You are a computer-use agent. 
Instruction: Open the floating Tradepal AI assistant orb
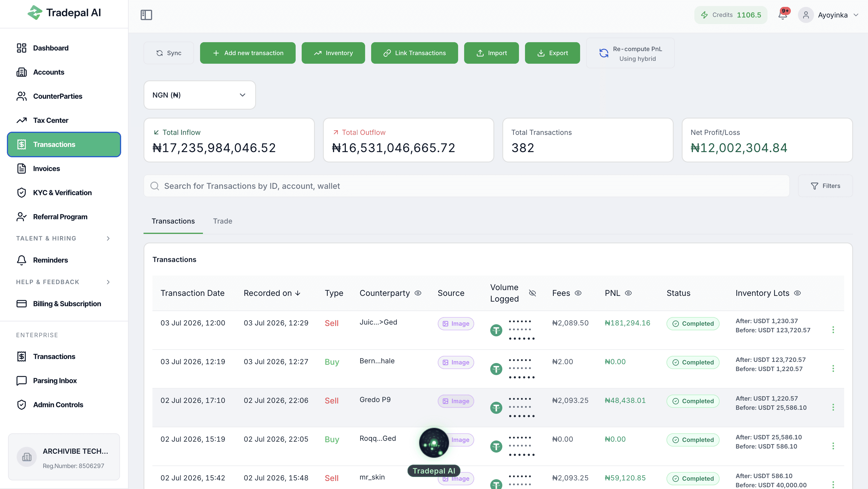[x=434, y=443]
